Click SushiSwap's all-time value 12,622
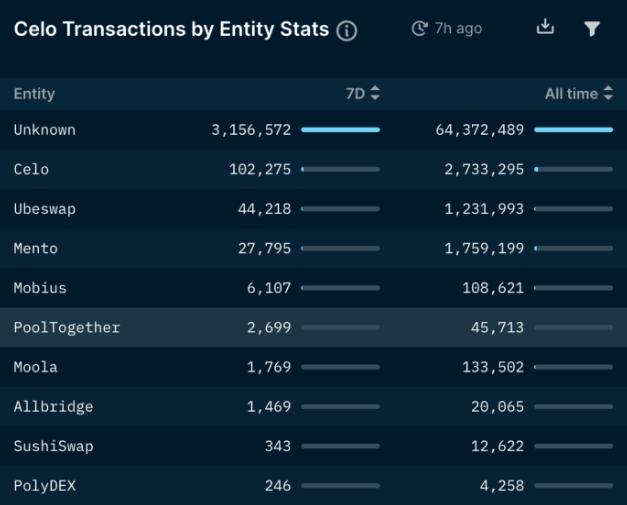This screenshot has height=505, width=627. point(497,446)
